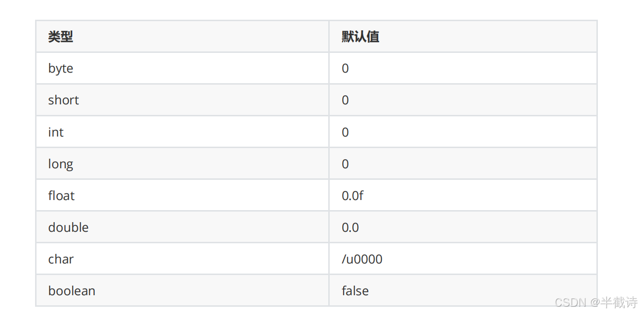Click the 0.0 default value for double
644x313 pixels.
point(350,227)
